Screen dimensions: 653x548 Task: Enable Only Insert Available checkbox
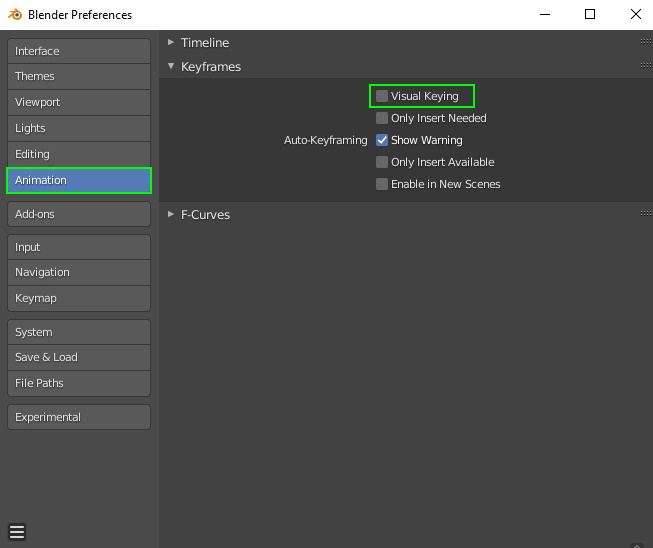point(382,162)
